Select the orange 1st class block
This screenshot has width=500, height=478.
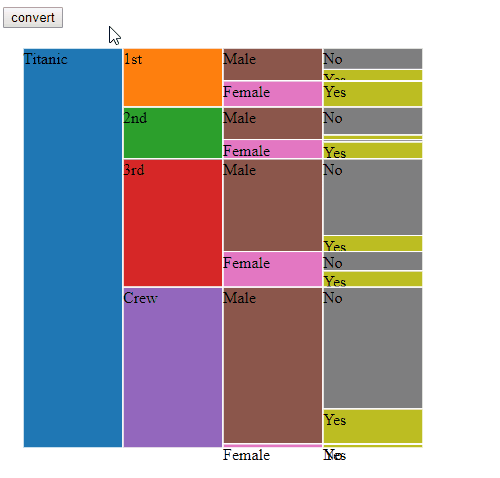pos(173,77)
